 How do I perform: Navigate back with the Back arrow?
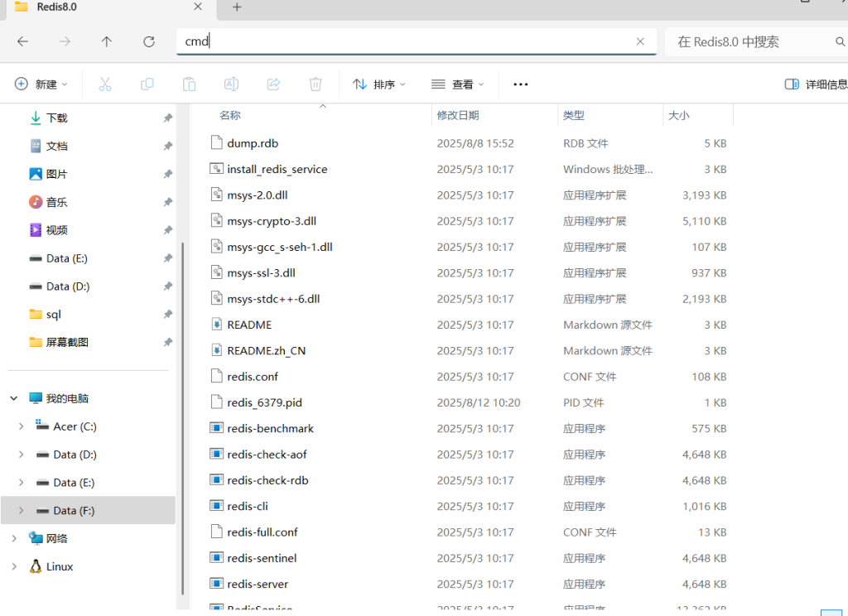point(23,41)
